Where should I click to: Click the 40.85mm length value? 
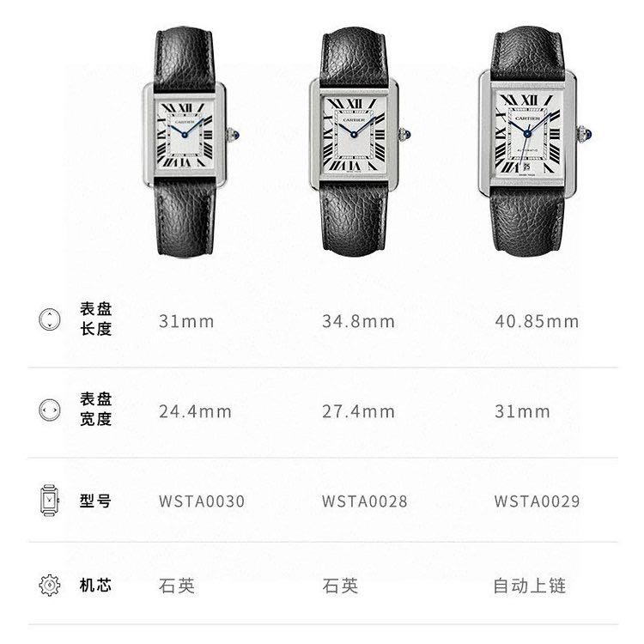point(537,322)
